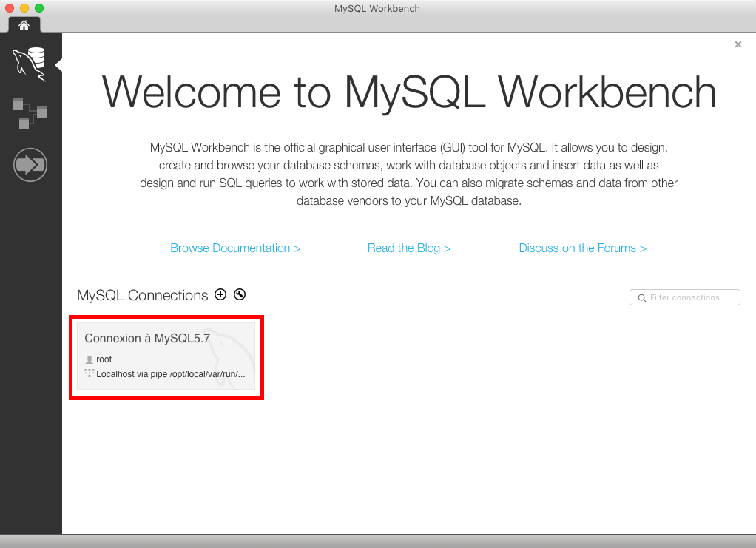
Task: Open Manage Connections wrench icon
Action: click(240, 294)
